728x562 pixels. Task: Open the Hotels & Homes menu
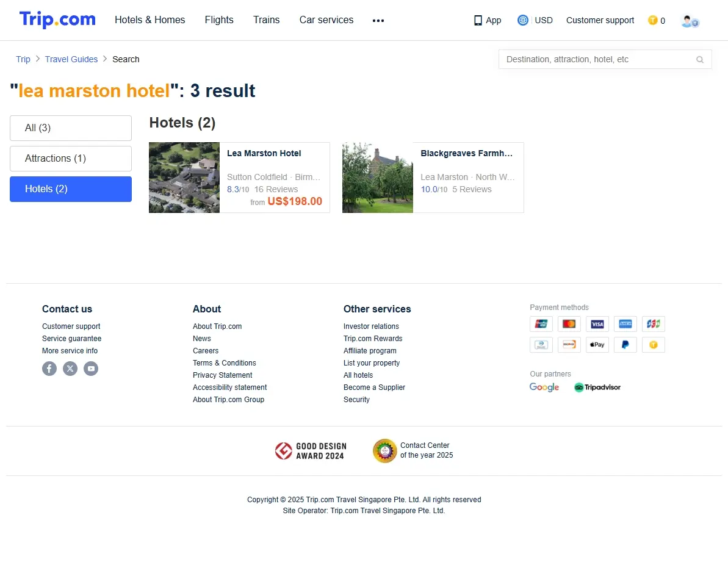[x=150, y=20]
